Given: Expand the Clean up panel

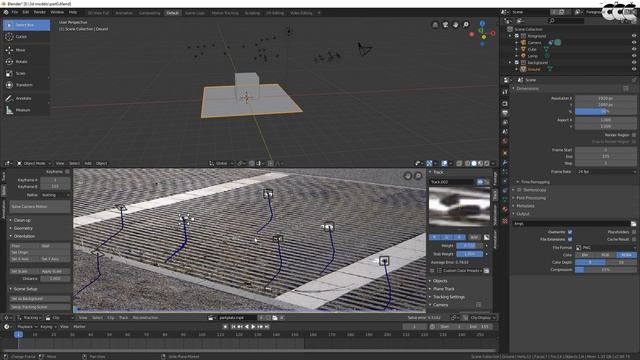Looking at the screenshot, I should 22,220.
